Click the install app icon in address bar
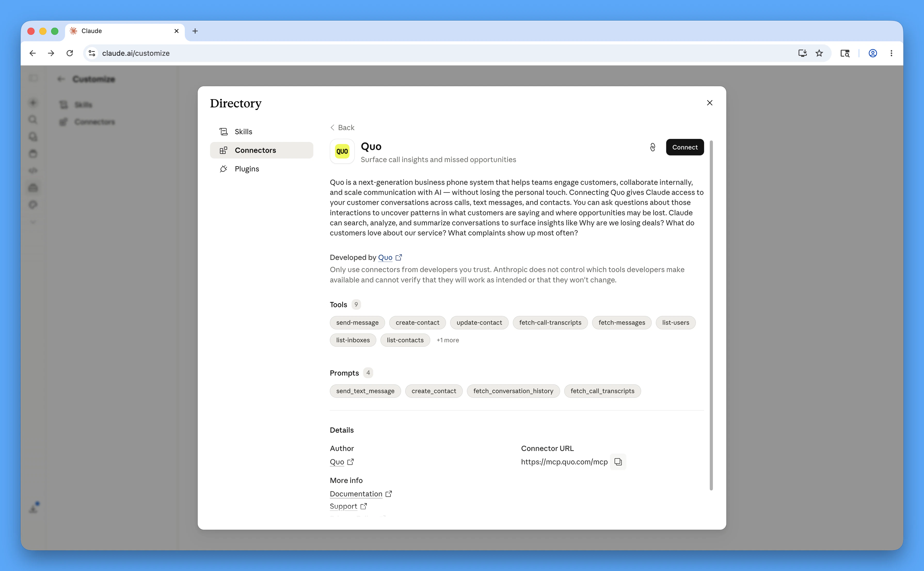The image size is (924, 571). [x=802, y=53]
